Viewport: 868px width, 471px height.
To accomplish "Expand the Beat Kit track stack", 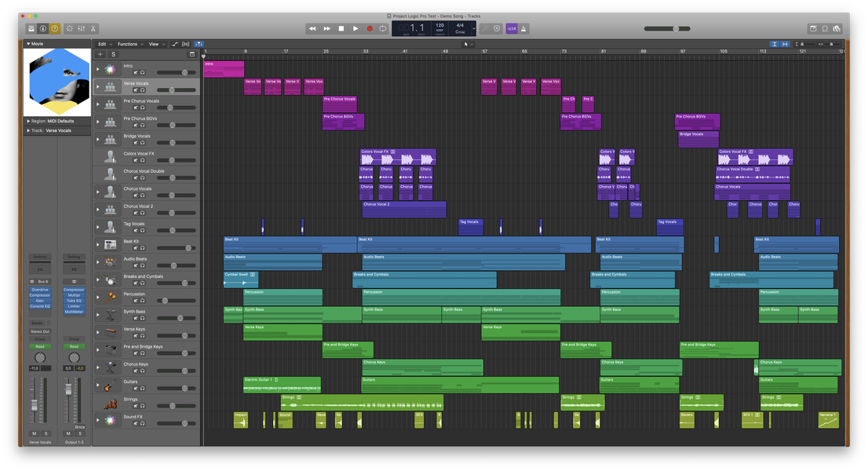I will 98,245.
